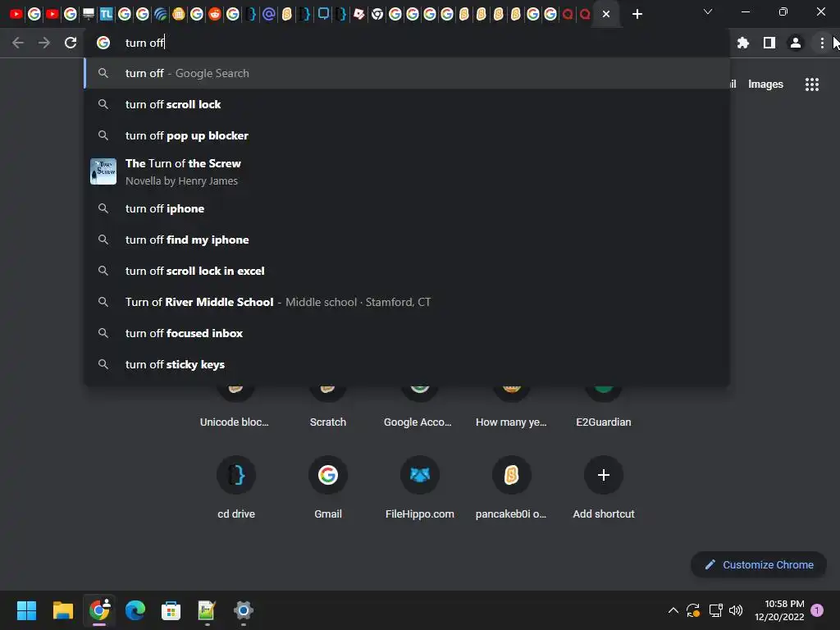Go back to previous page
840x630 pixels.
pyautogui.click(x=18, y=43)
